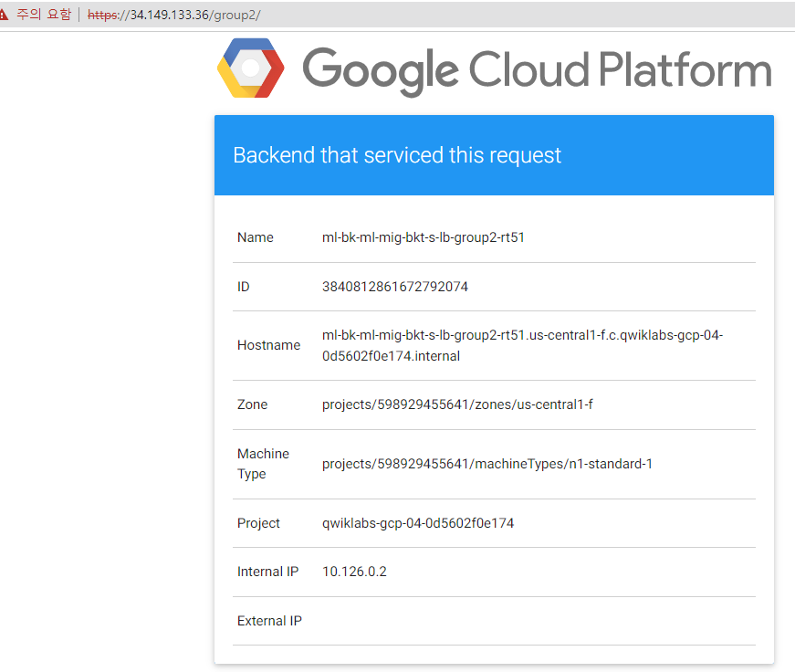Click the 'Project' row label
The height and width of the screenshot is (672, 795).
tap(258, 523)
